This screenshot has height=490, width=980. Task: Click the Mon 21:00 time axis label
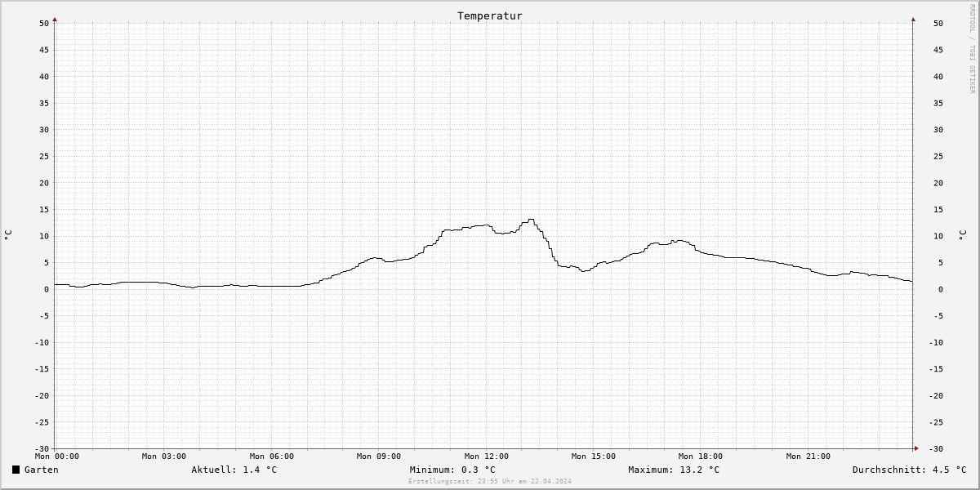click(x=808, y=457)
